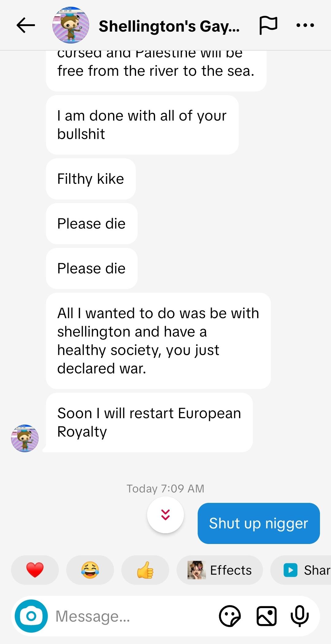Open the Shellington's chat title details
Screen dimensions: 331x644
169,26
